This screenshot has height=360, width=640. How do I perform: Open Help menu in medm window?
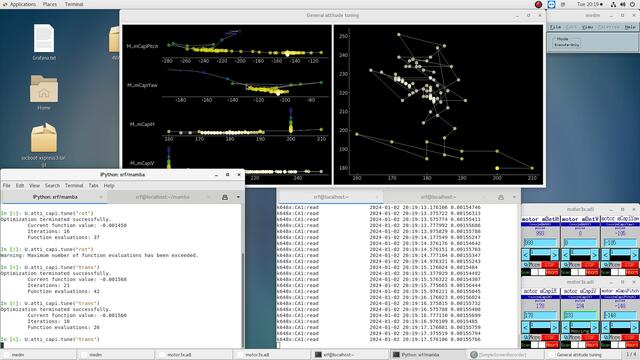630,27
